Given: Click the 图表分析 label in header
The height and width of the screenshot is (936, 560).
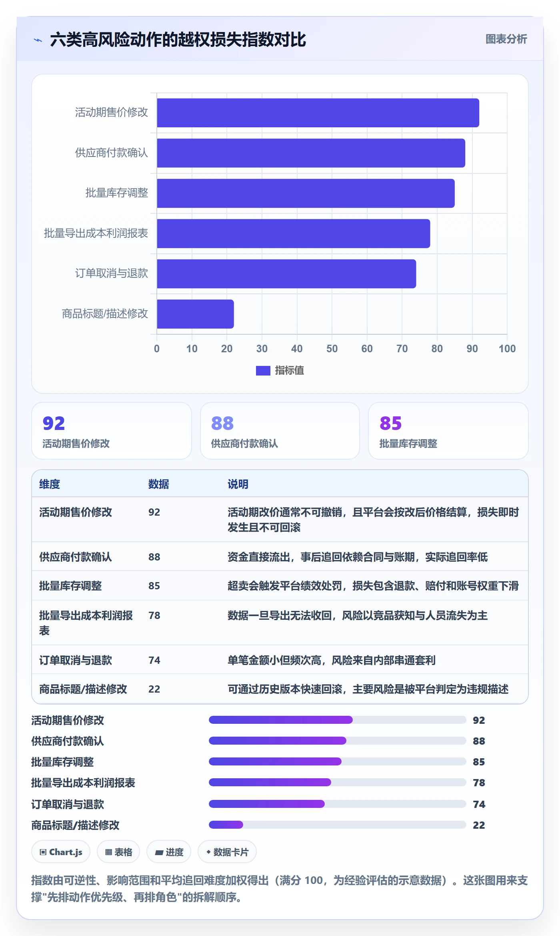Looking at the screenshot, I should [506, 39].
